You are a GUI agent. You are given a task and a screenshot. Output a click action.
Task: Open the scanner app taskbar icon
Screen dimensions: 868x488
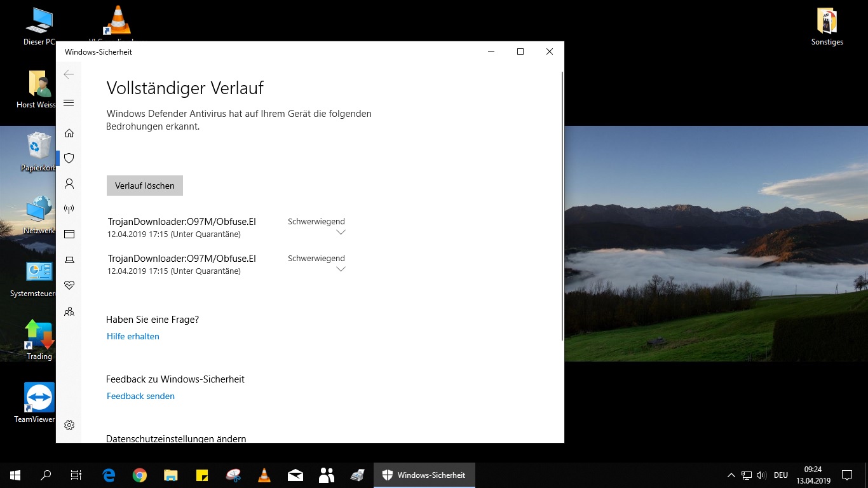(358, 475)
